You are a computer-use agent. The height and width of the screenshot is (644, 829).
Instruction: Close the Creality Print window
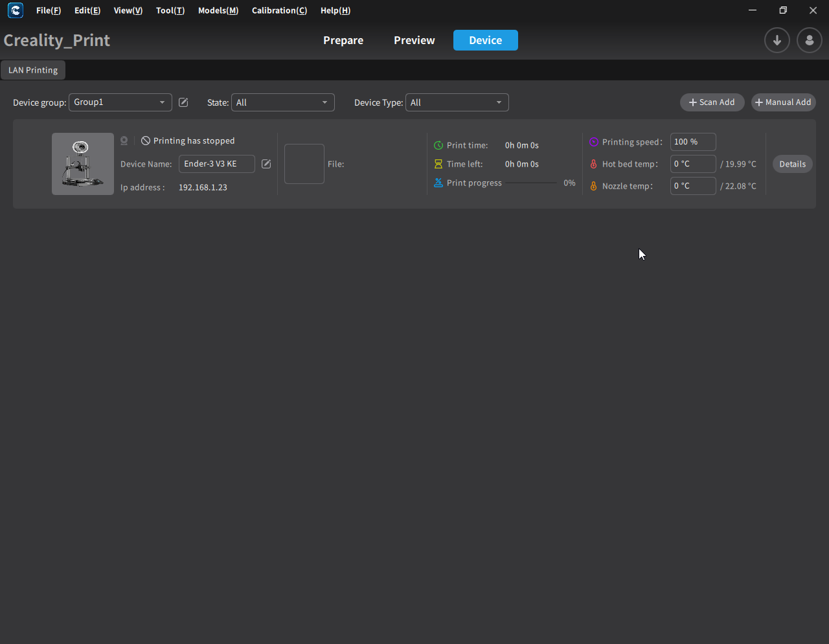click(x=813, y=10)
